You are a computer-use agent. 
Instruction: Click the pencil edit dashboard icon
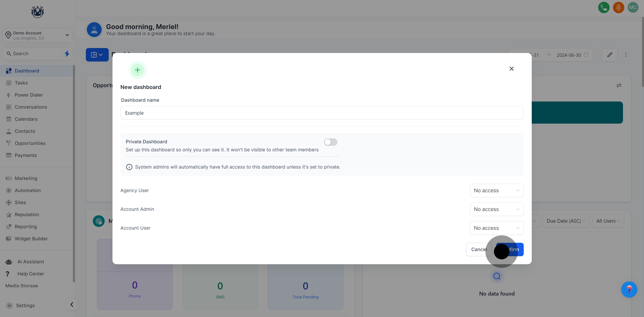pos(610,55)
